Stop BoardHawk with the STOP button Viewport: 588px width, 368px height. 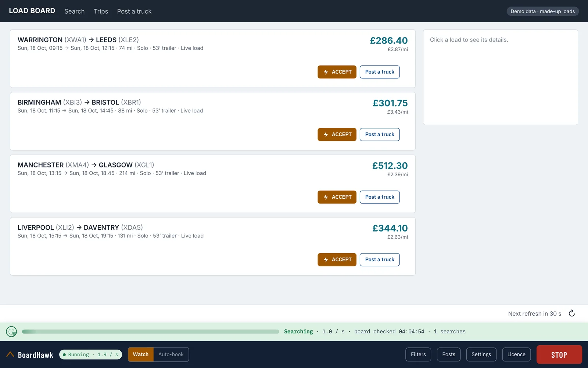click(x=559, y=355)
